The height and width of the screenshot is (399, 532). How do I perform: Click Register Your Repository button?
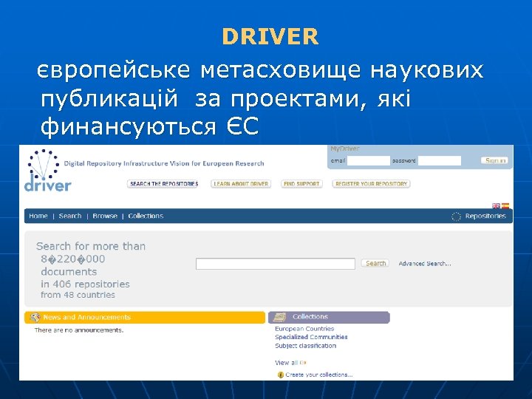[x=371, y=184]
